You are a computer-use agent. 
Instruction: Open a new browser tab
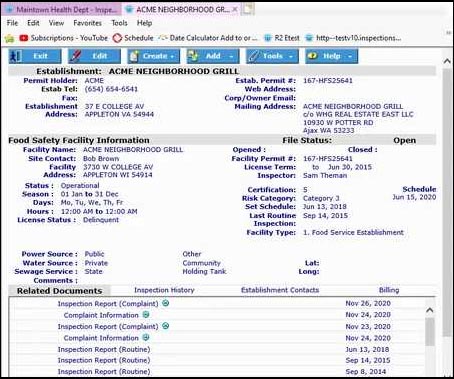[x=248, y=9]
